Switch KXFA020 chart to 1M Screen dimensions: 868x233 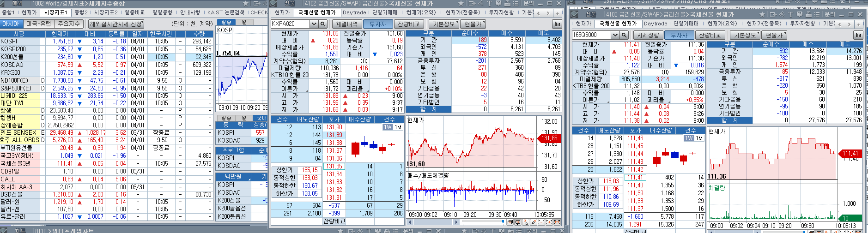point(397,127)
